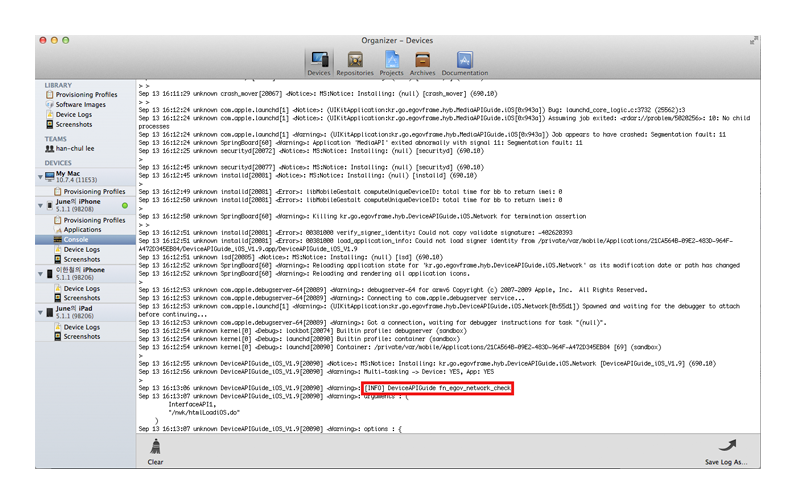Screen dimensions: 800x500
Task: Open Applications under June's iPhone
Action: [82, 230]
